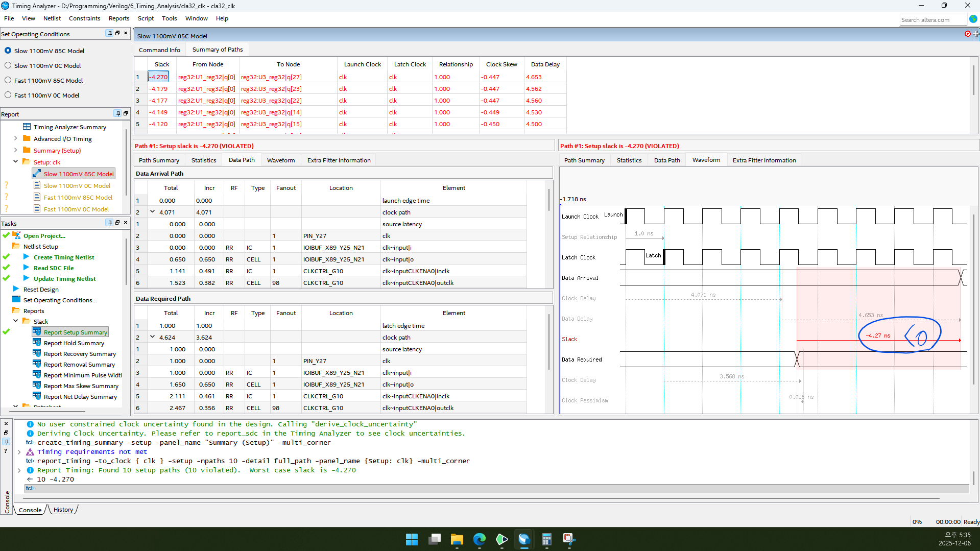Collapse the Setup: clk tree node
980x551 pixels.
[15, 162]
